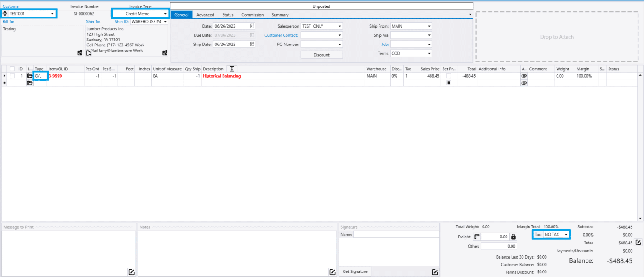Click the Get Signature button
The image size is (644, 277).
coord(355,271)
